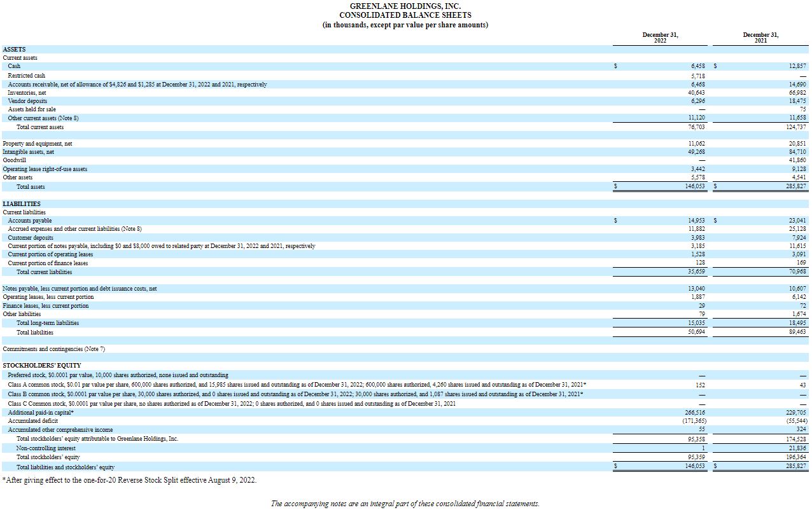Select the Operating lease right-of-use assets label
Viewport: 812px width, 510px height.
[x=45, y=169]
